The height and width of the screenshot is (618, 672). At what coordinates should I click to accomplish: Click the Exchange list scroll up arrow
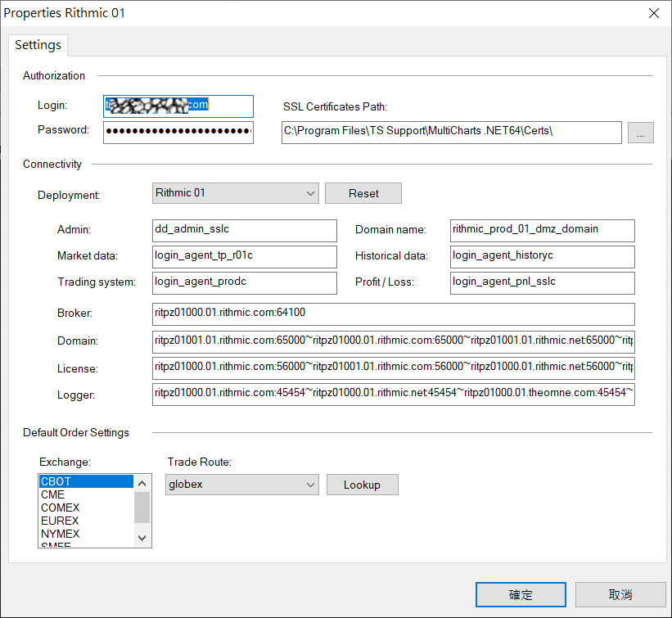click(142, 484)
